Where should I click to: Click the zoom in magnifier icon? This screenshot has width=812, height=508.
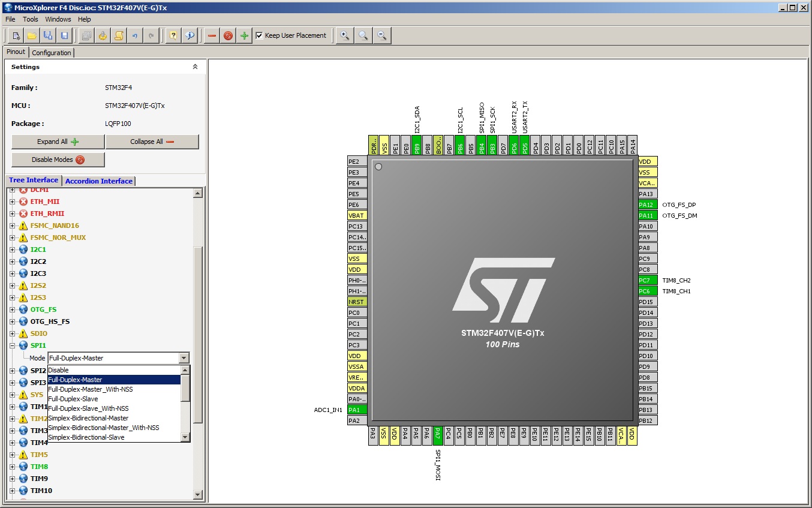345,36
